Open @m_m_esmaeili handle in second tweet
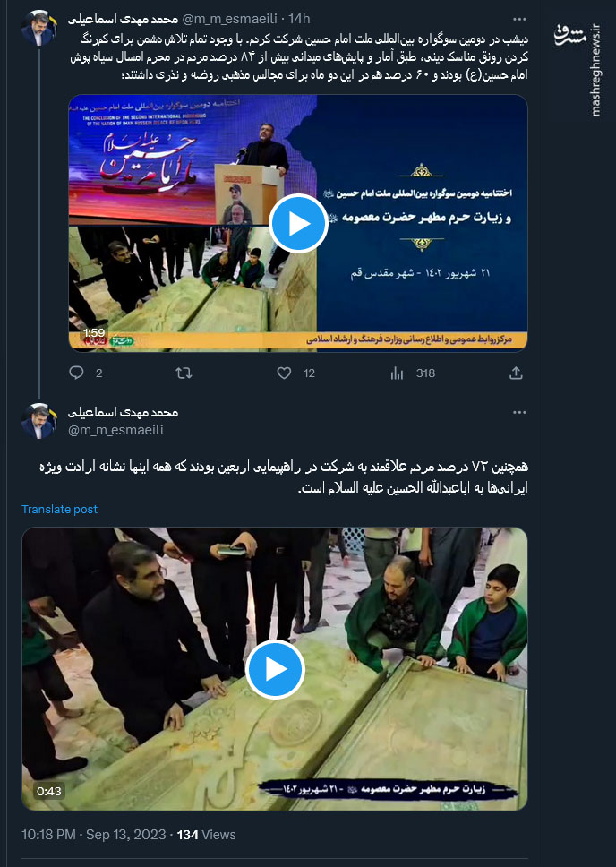Screen dimensions: 616x867 115,430
